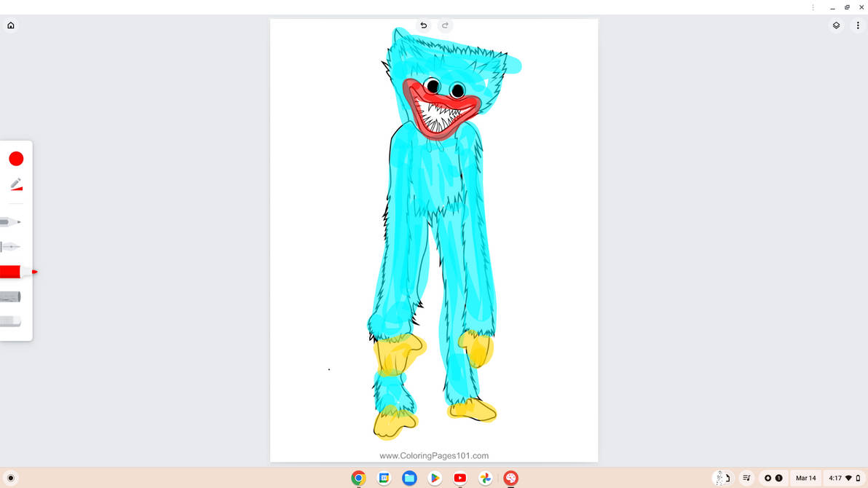Open brush stroke settings
The width and height of the screenshot is (868, 488).
(x=16, y=184)
